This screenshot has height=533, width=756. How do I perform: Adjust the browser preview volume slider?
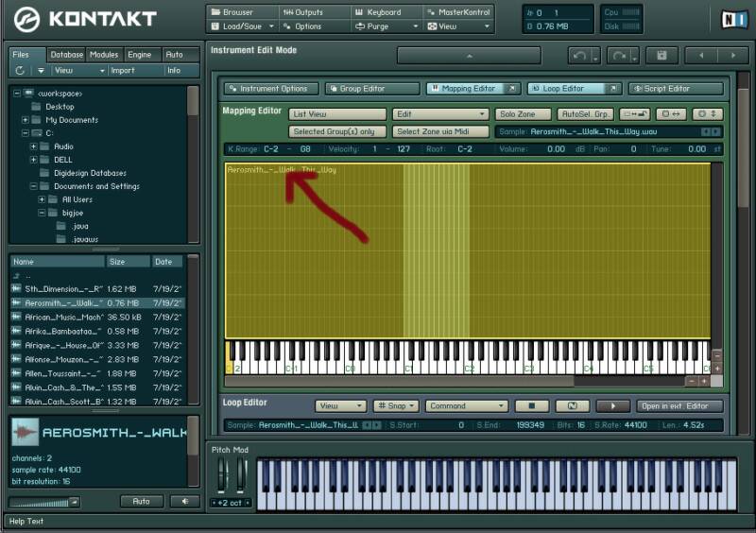(44, 503)
